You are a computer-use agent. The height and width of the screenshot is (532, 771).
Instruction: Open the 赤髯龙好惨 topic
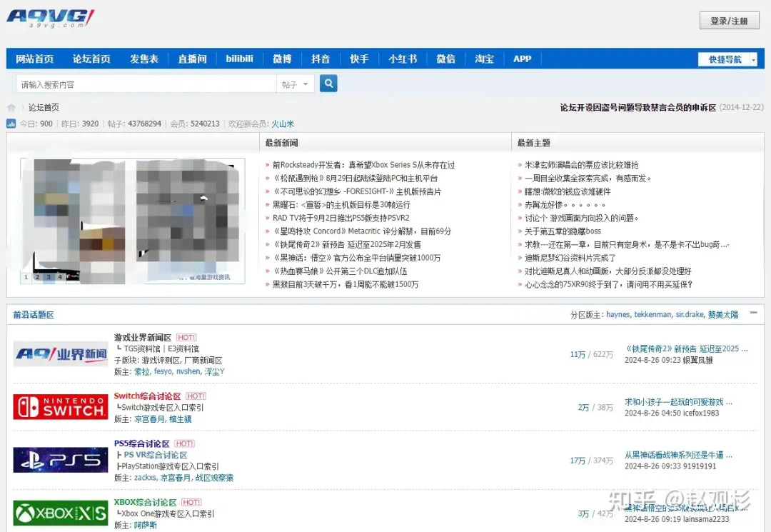pyautogui.click(x=565, y=204)
